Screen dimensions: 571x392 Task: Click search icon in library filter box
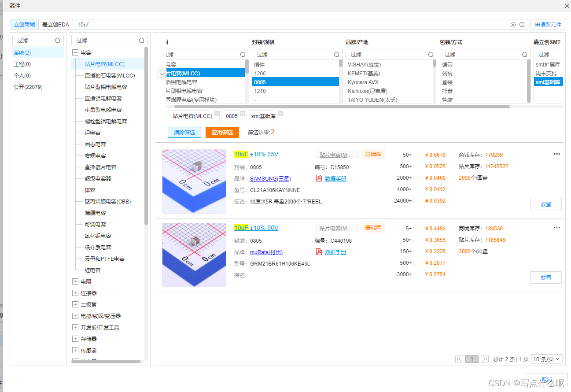(58, 41)
